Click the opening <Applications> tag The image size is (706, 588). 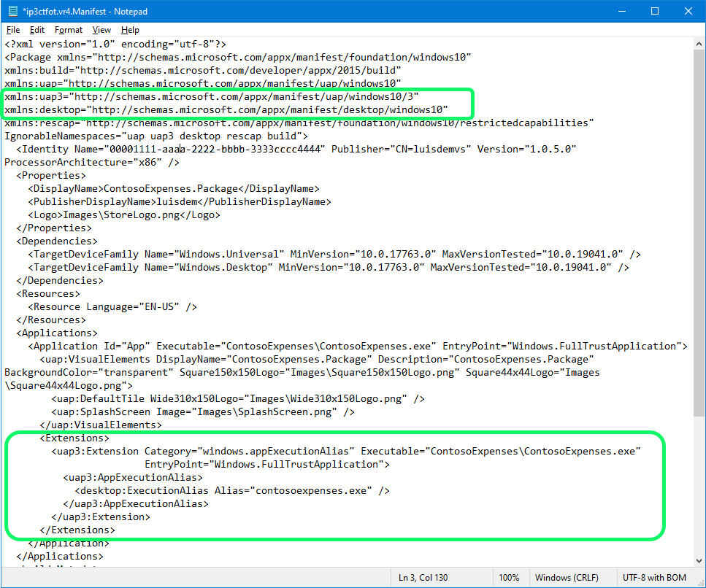tap(57, 333)
